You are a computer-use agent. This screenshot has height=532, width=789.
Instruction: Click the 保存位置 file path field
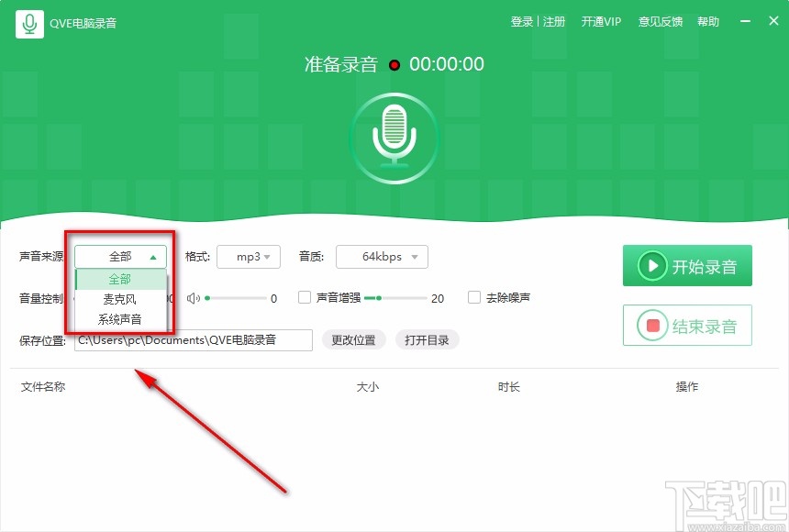pos(193,339)
